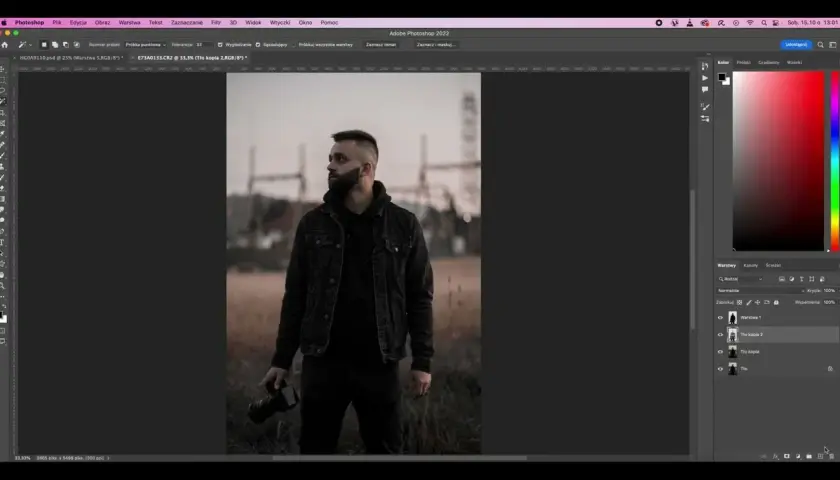Choose Intersect with Selection mode icon
Image resolution: width=840 pixels, height=480 pixels.
[77, 45]
